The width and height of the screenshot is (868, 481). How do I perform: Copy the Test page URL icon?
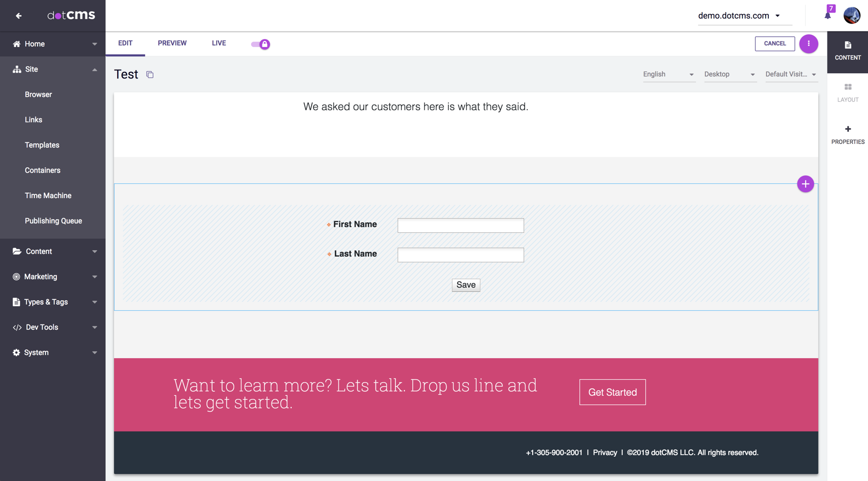(150, 75)
